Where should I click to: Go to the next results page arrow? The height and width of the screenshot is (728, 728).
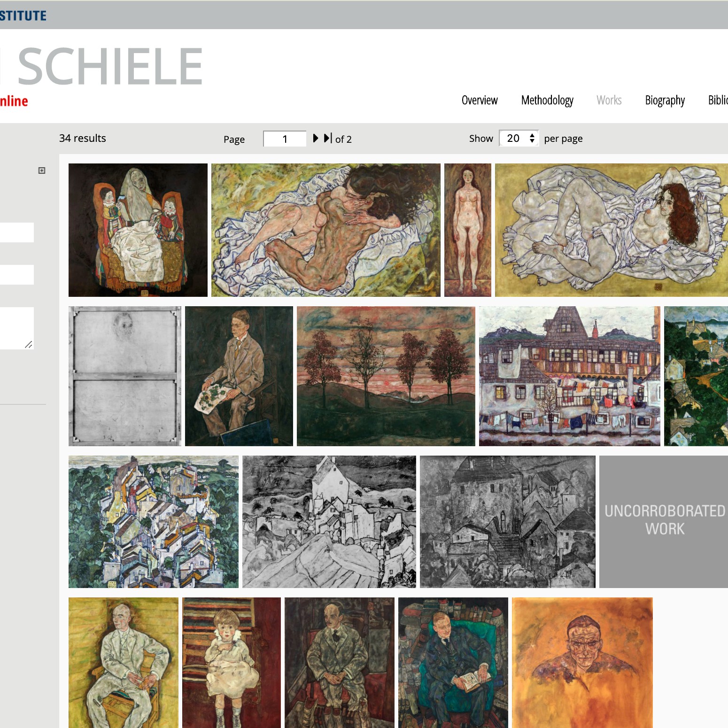(x=316, y=138)
